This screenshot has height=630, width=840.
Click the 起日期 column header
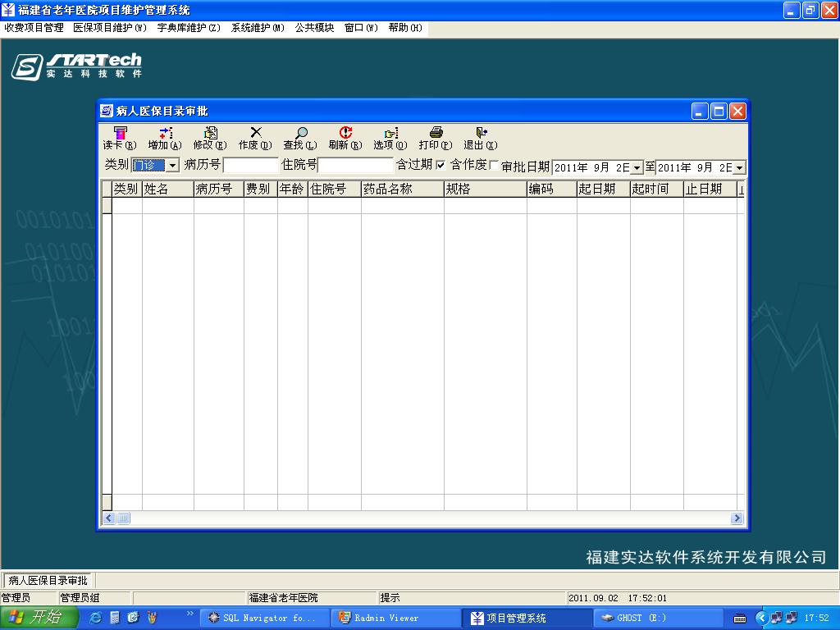[x=603, y=189]
